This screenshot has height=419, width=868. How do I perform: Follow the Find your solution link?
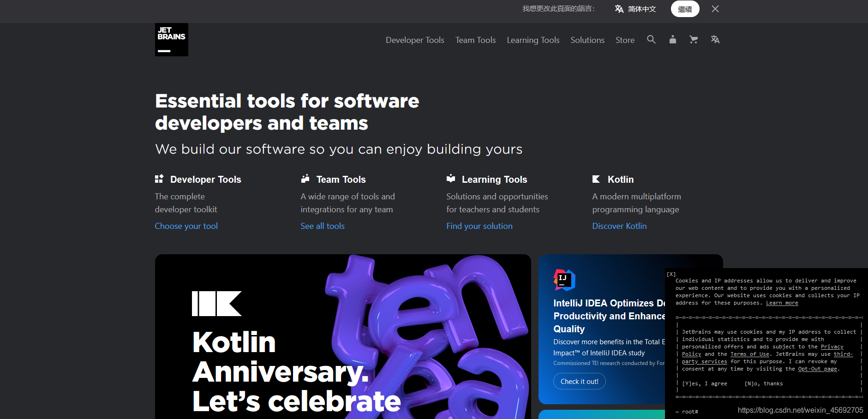[479, 226]
